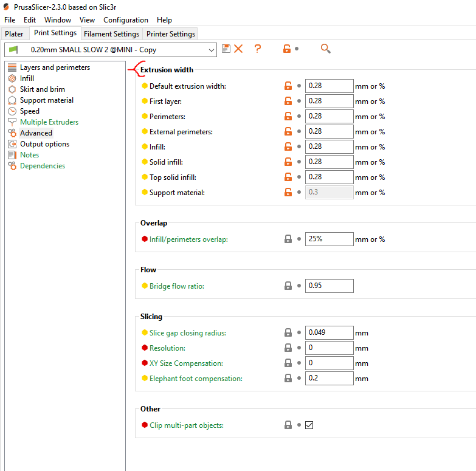The image size is (476, 471).
Task: Select Layers and perimeters page
Action: pos(55,67)
